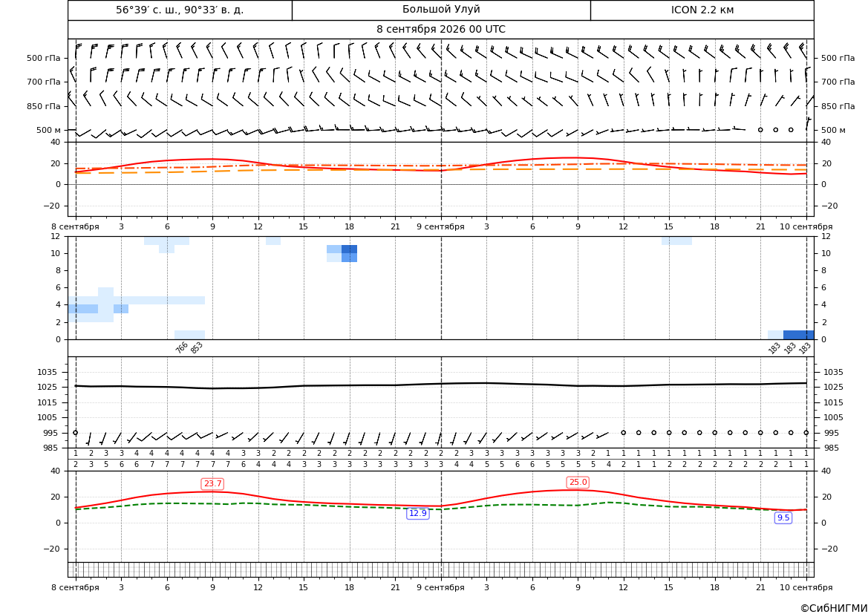The width and height of the screenshot is (868, 614).
Task: Click the dark blue cloud cell near hour 18
Action: 349,249
